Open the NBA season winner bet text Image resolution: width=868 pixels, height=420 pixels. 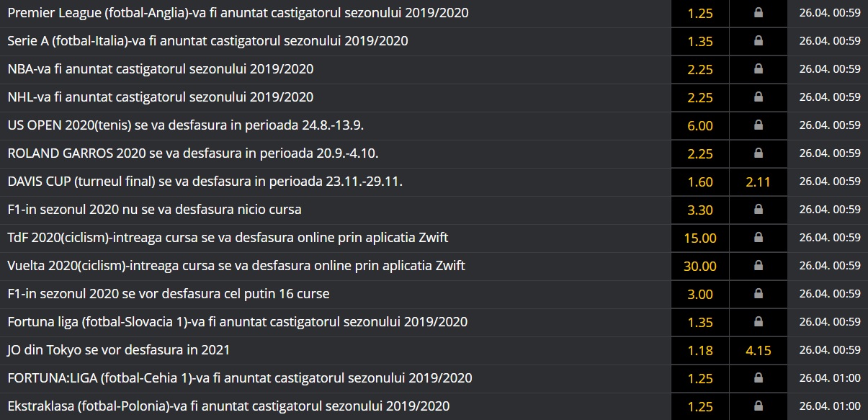click(x=160, y=69)
